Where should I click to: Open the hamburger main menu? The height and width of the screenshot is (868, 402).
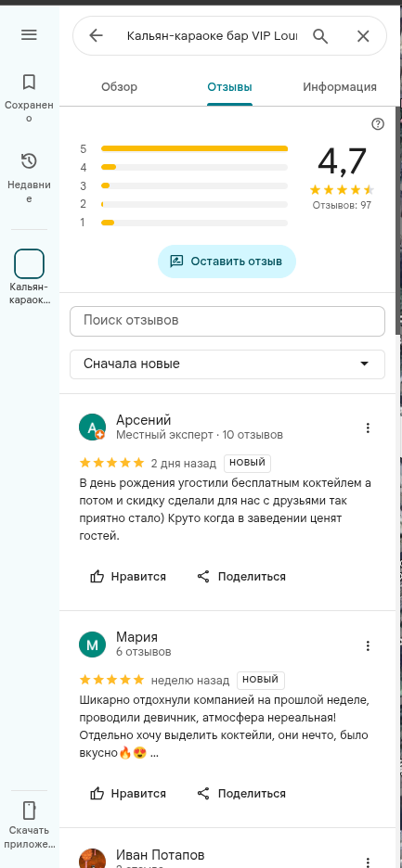point(29,35)
